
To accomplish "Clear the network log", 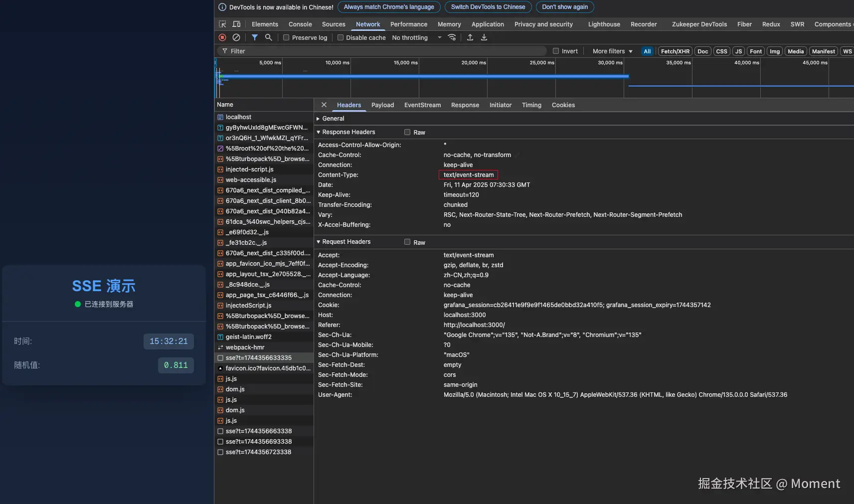I will pos(236,37).
